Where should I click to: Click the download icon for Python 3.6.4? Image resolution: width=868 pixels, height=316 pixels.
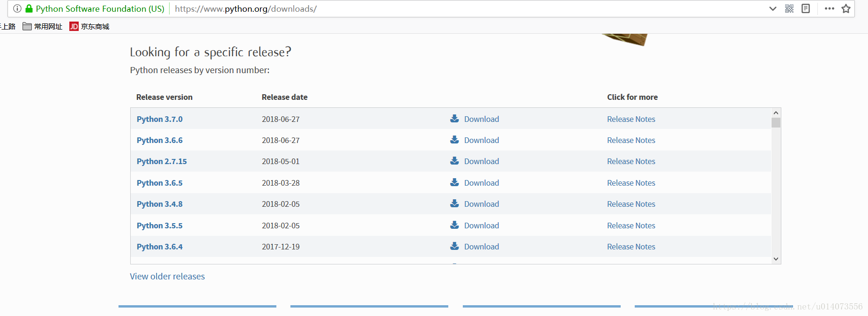click(x=454, y=246)
